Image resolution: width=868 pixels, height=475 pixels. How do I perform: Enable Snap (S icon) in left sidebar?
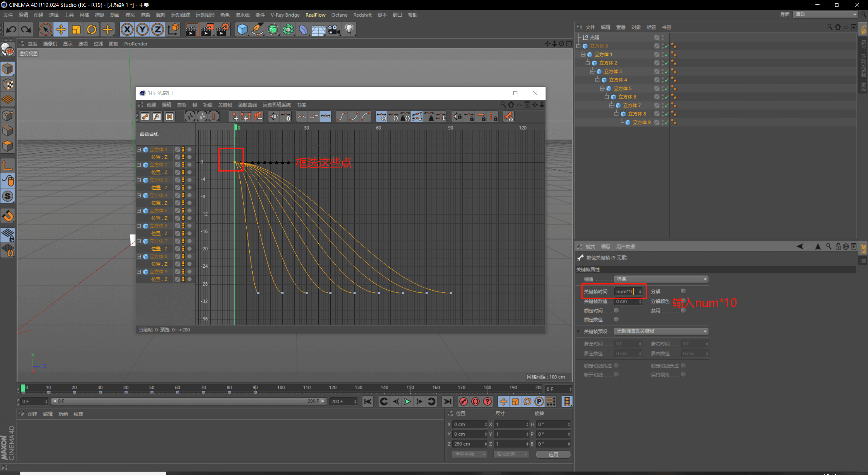7,196
